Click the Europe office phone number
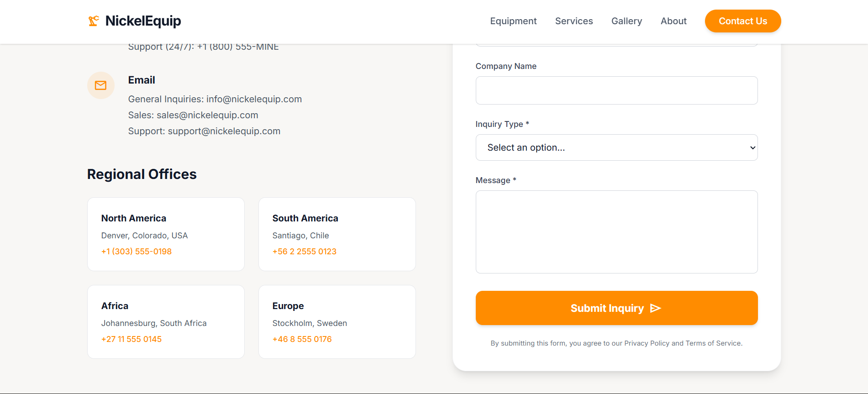This screenshot has height=394, width=868. (302, 339)
